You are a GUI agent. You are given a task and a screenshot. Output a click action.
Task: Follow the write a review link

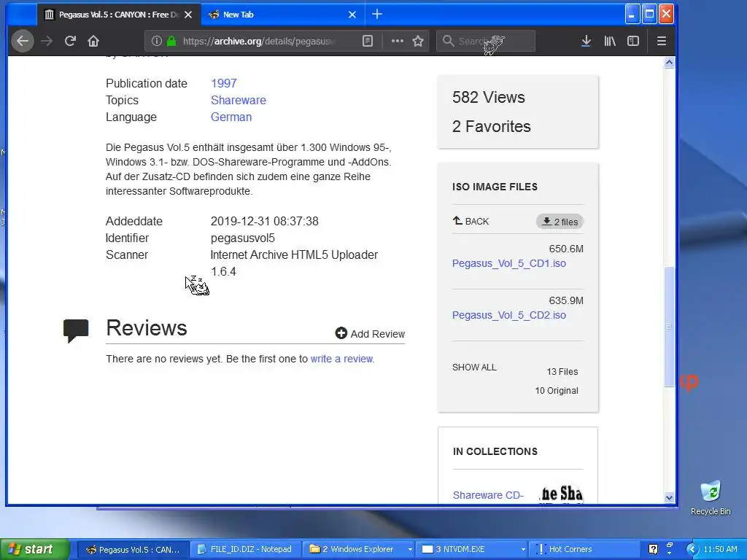pos(341,359)
